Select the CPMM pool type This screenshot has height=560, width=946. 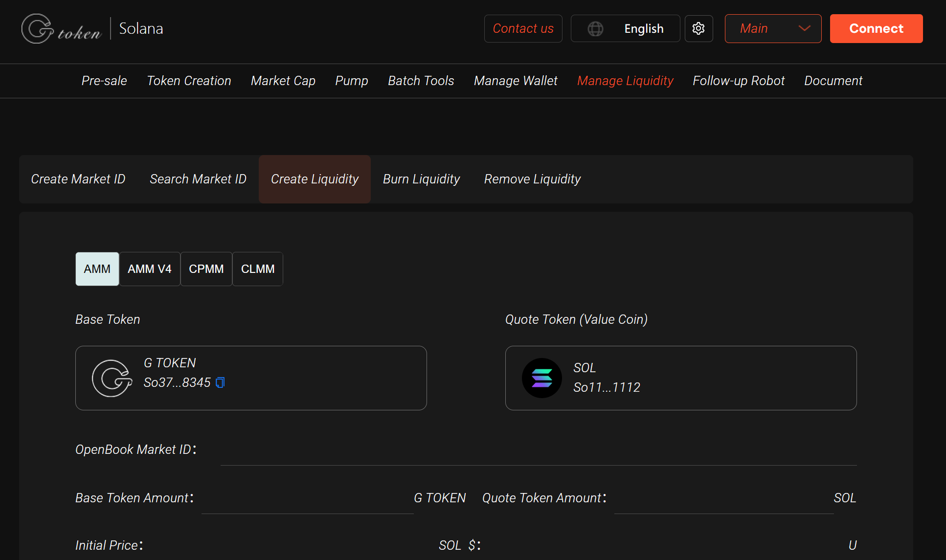point(206,269)
